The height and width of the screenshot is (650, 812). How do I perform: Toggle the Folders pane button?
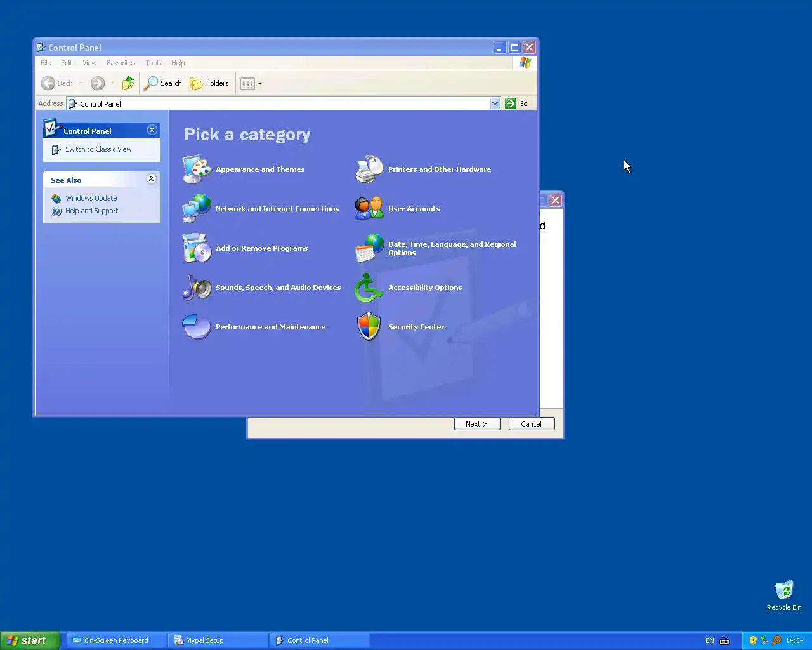(x=209, y=83)
